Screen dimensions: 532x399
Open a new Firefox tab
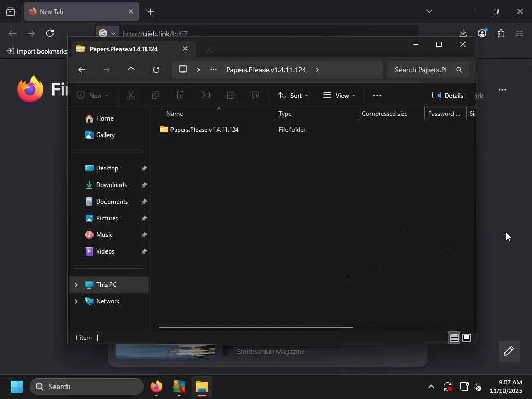coord(151,12)
